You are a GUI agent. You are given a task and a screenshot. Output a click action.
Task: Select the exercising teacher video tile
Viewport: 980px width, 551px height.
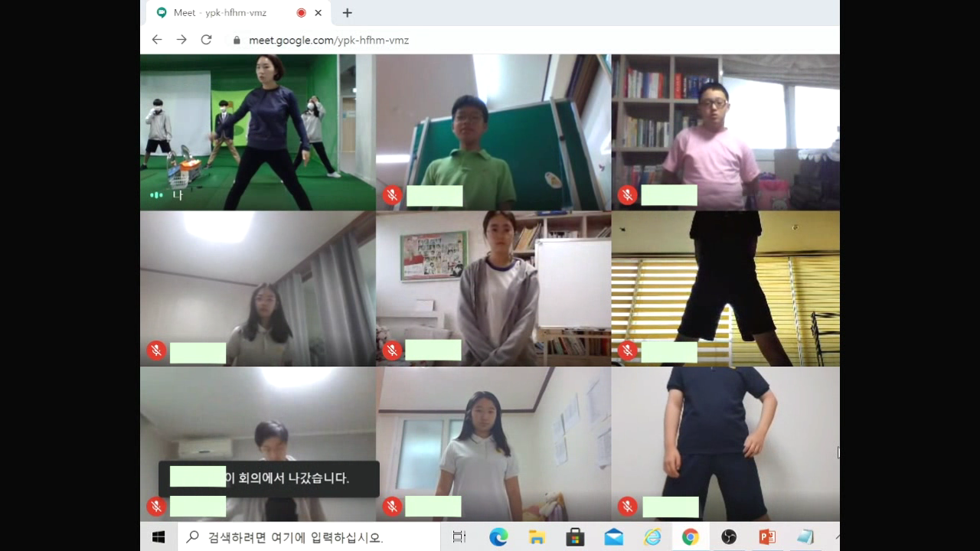tap(257, 132)
